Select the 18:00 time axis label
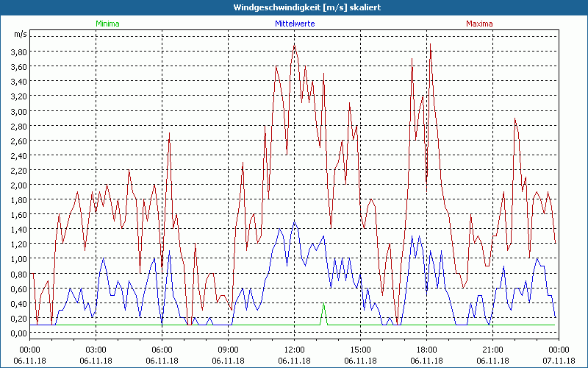588x368 pixels. tap(426, 350)
